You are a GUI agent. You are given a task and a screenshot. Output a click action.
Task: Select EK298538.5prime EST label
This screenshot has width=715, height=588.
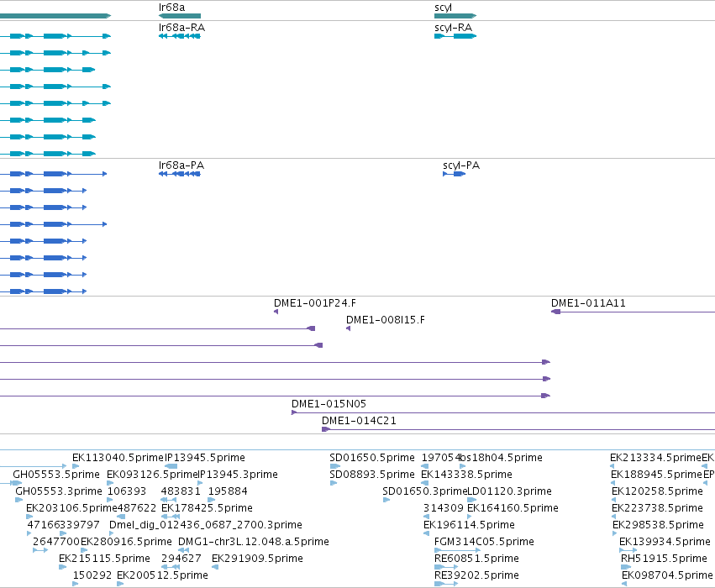pyautogui.click(x=659, y=525)
